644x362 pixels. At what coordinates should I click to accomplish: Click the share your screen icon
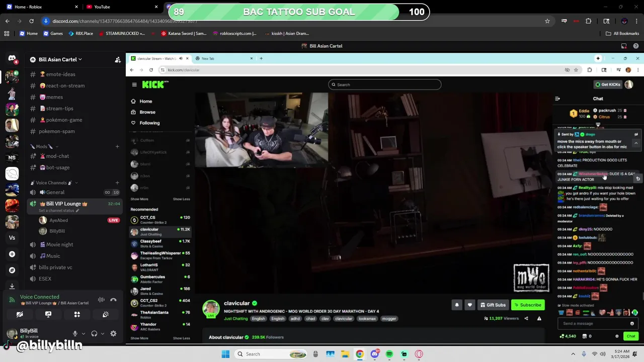[48, 314]
